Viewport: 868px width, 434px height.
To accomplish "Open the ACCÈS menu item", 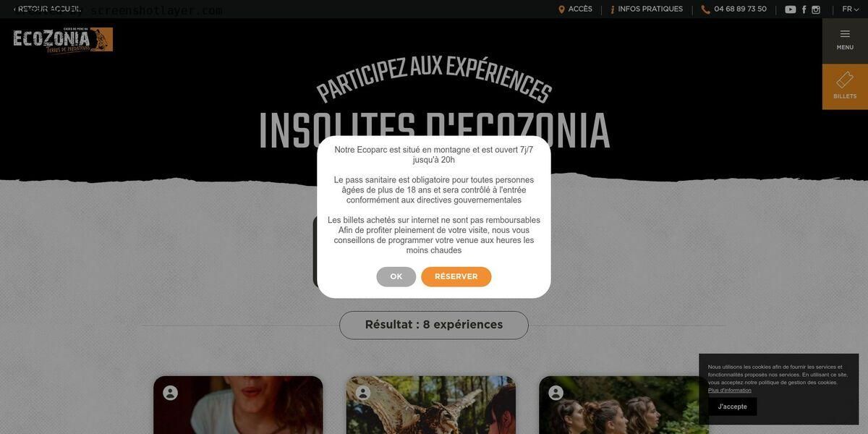I will click(580, 9).
